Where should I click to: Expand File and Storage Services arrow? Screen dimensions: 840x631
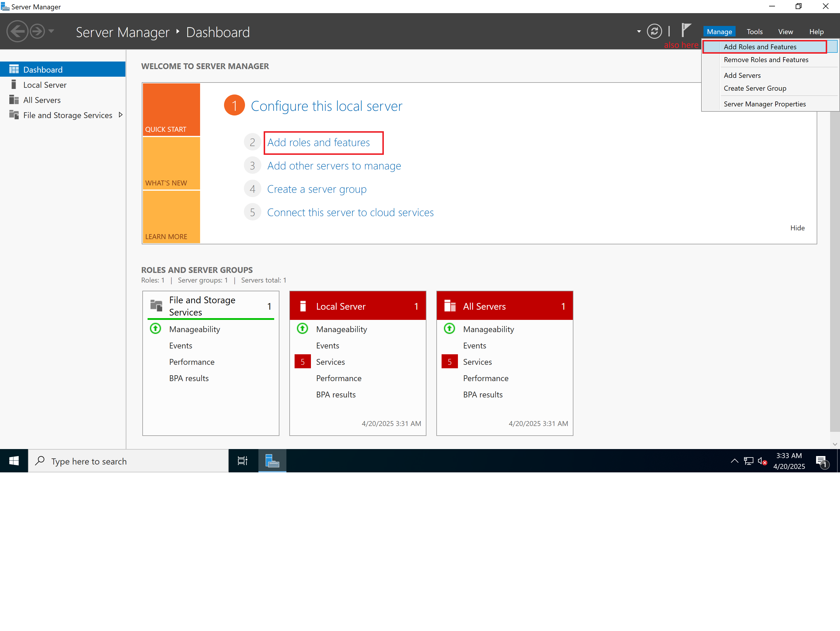tap(120, 115)
